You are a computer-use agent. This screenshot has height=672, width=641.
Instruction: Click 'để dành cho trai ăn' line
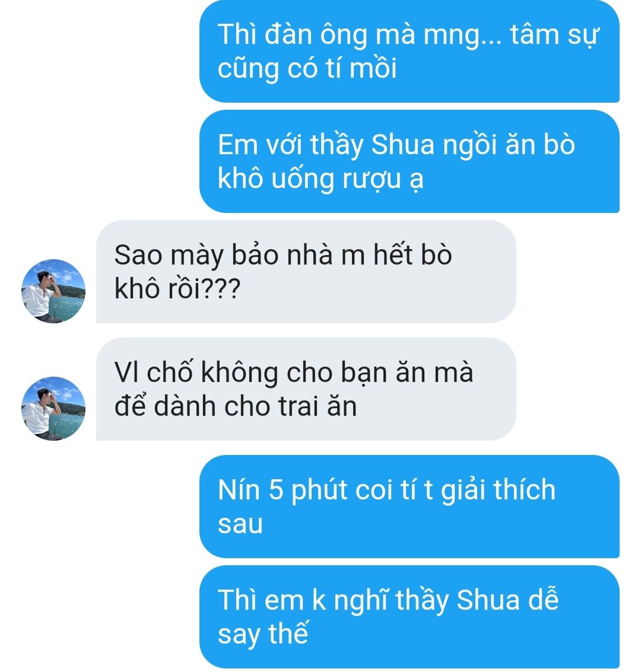tap(236, 406)
